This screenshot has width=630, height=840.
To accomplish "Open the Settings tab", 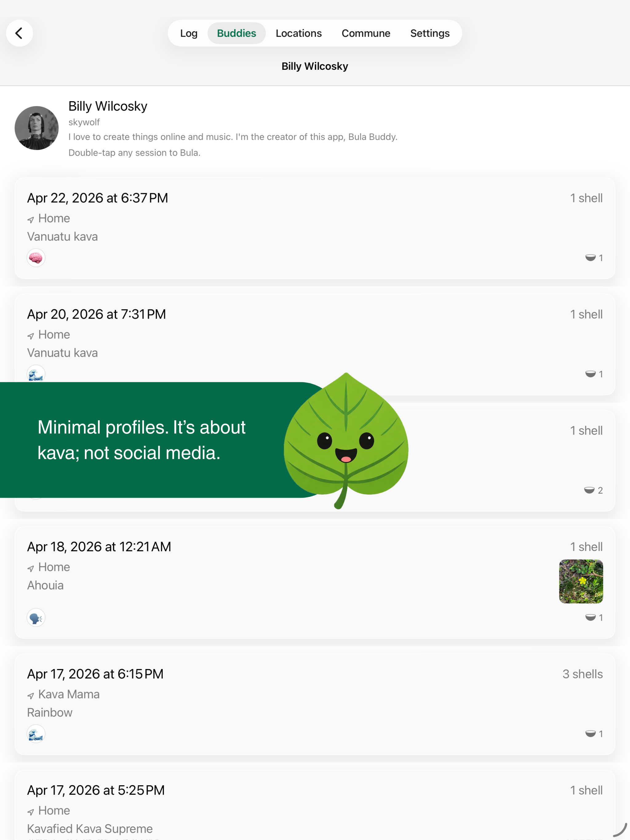I will coord(430,33).
